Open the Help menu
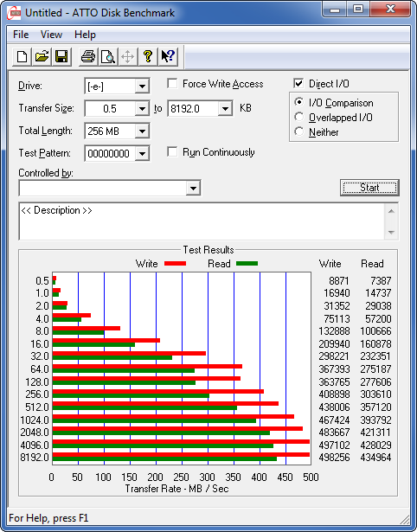Image resolution: width=417 pixels, height=532 pixels. (x=85, y=35)
